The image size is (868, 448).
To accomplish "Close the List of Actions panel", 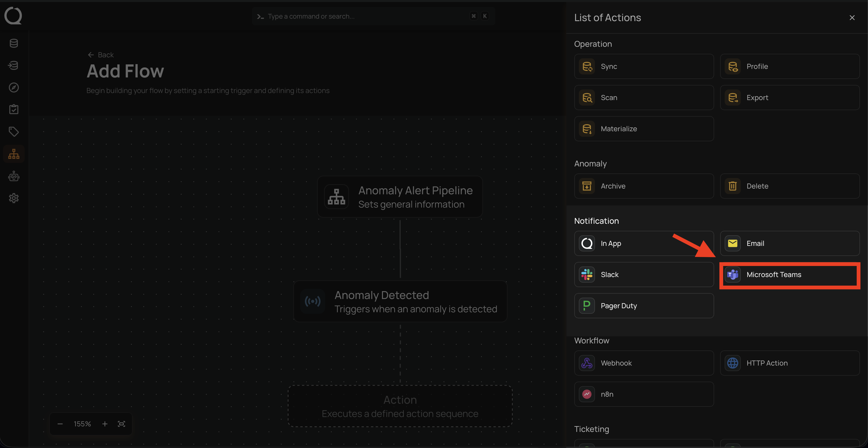I will [x=852, y=18].
